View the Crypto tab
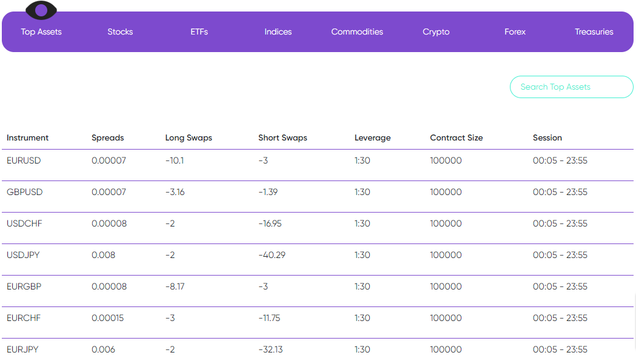 (436, 31)
